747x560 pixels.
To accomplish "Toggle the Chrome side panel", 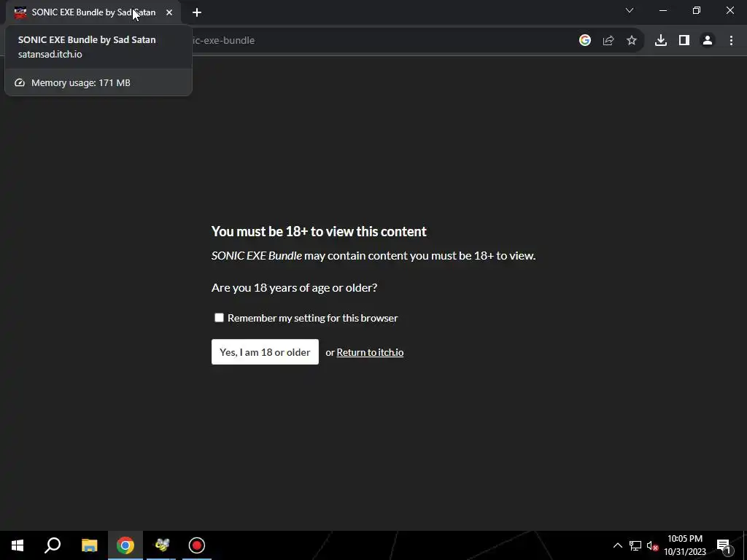I will click(684, 41).
